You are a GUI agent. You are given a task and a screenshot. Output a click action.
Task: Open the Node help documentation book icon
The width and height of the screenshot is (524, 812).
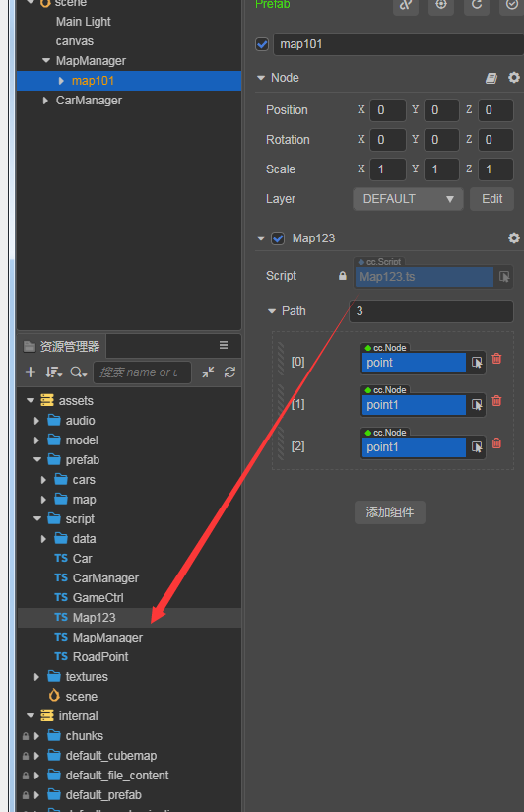491,78
